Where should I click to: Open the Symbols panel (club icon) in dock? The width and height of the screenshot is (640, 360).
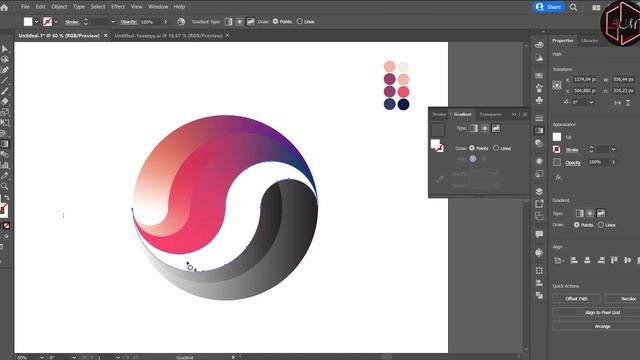(x=539, y=100)
